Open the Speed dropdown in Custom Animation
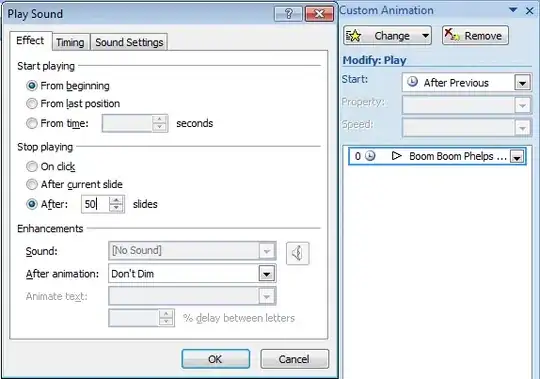The image size is (540, 379). click(x=522, y=128)
